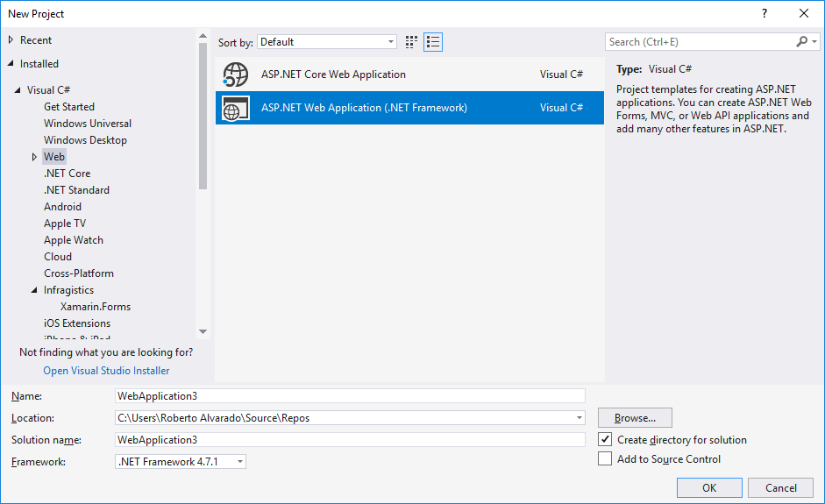
Task: Expand the Recent node
Action: click(x=11, y=40)
